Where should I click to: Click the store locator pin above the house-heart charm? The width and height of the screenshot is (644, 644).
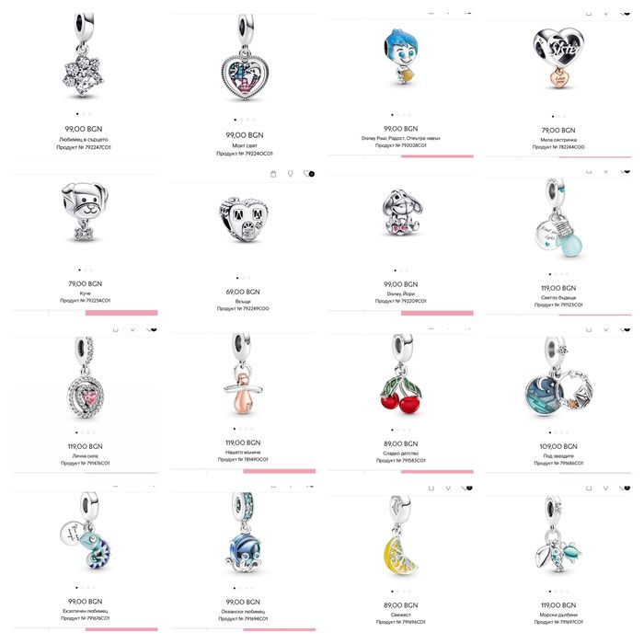click(291, 174)
